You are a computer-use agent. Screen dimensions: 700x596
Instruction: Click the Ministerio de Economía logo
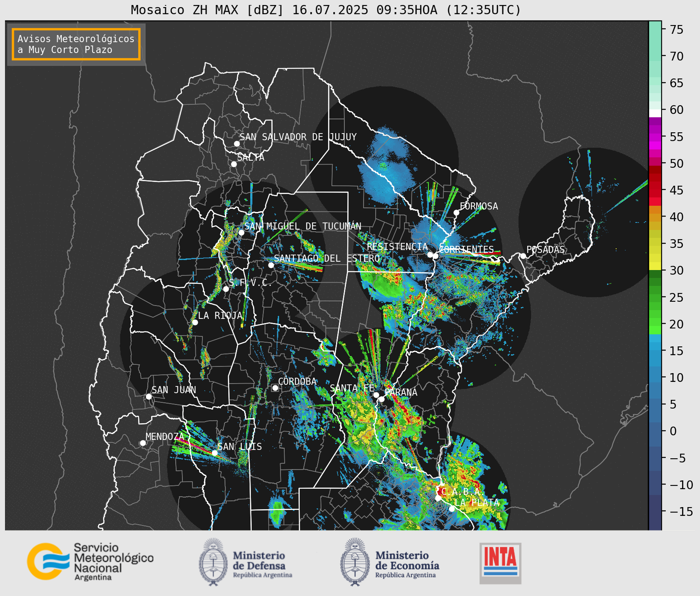pos(390,562)
